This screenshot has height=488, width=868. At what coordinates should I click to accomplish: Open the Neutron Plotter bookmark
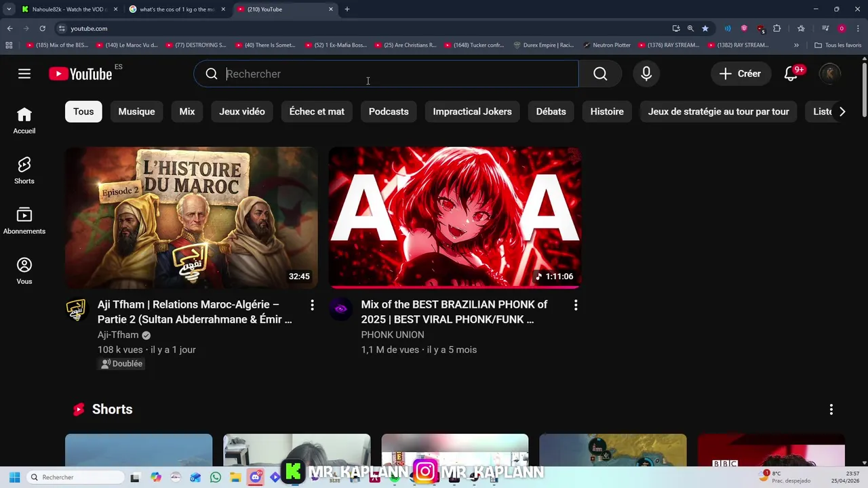pos(607,45)
